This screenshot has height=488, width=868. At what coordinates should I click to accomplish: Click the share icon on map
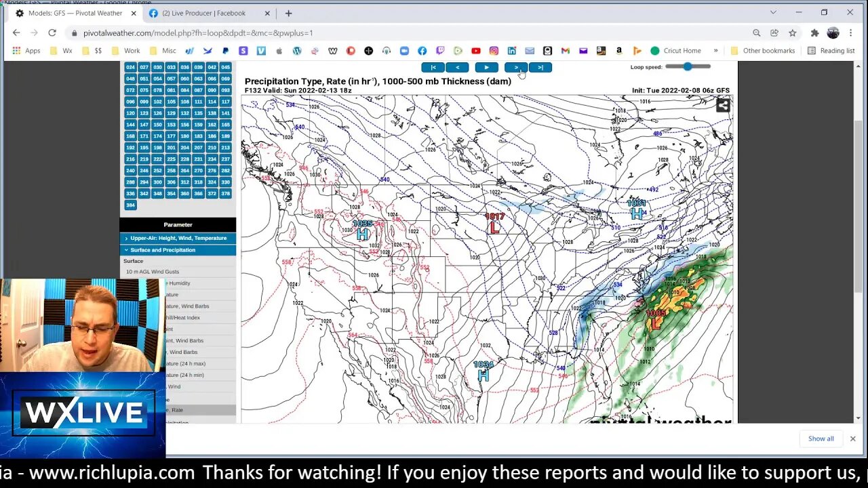pyautogui.click(x=723, y=105)
